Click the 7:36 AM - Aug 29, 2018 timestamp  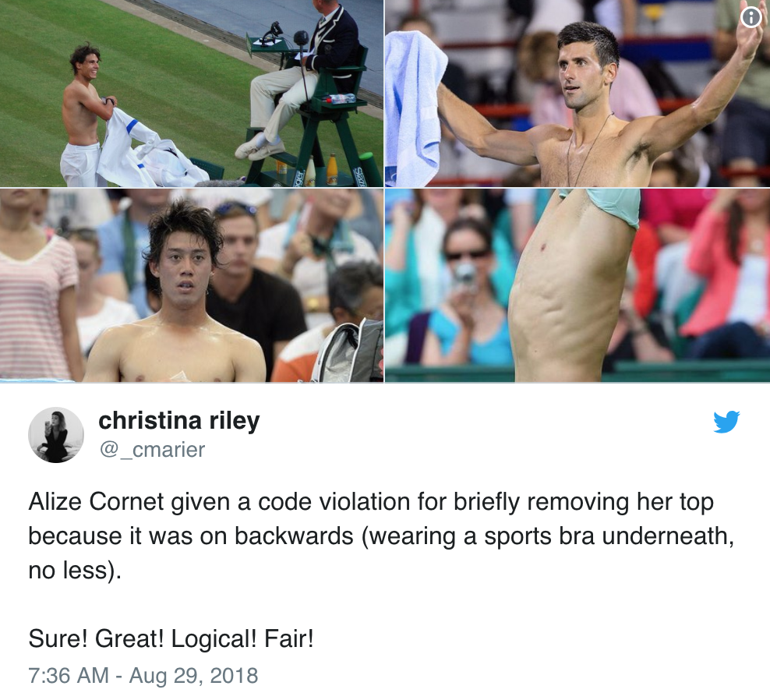pos(143,675)
